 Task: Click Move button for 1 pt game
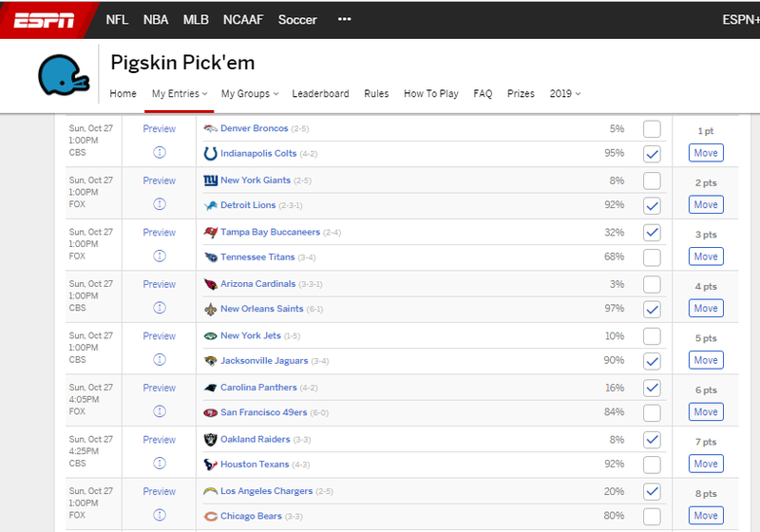coord(706,153)
